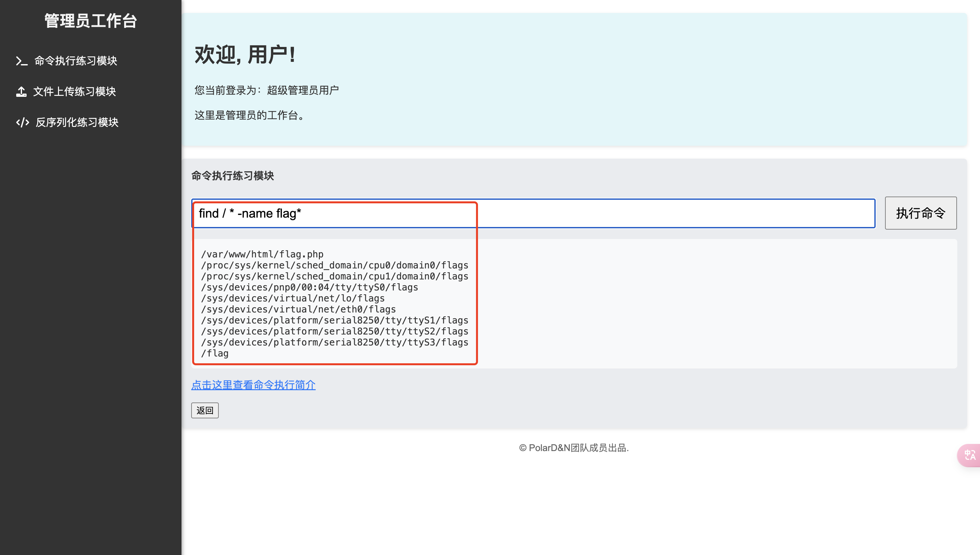This screenshot has width=980, height=555.
Task: Click the 管理员工作台 sidebar title
Action: point(90,21)
